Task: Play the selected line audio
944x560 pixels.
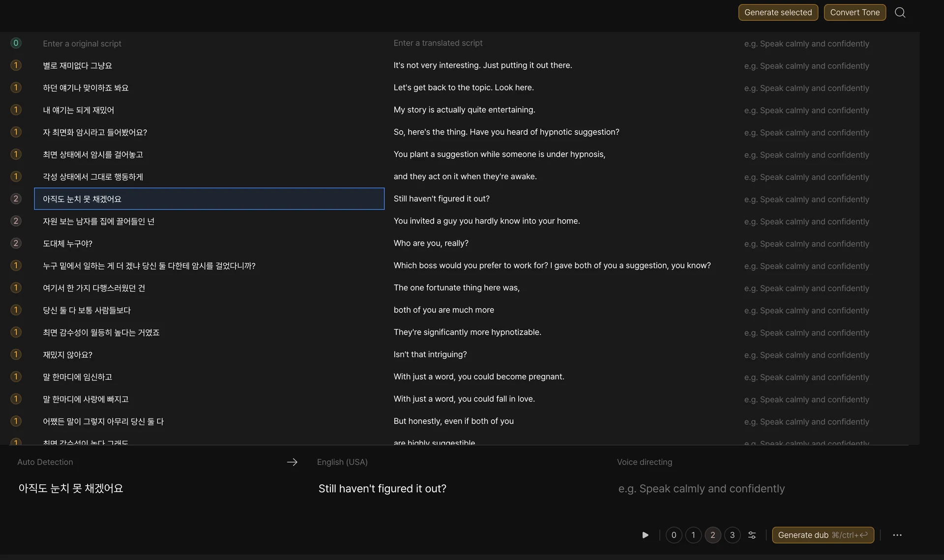Action: (x=645, y=535)
